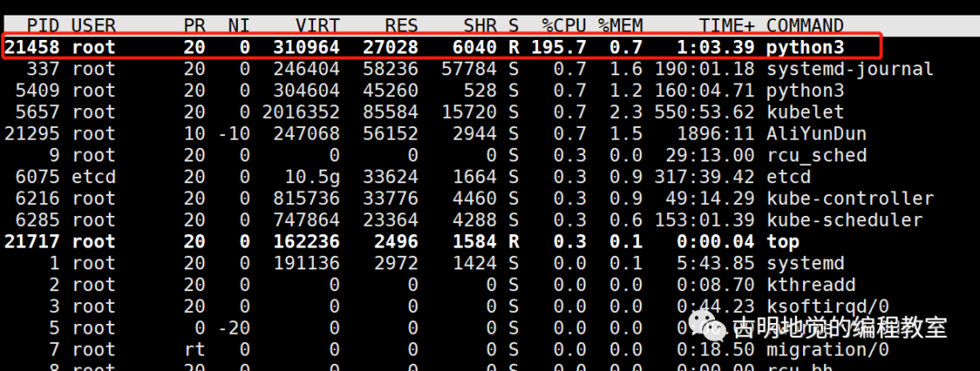Click the VIRT column header

click(x=318, y=25)
